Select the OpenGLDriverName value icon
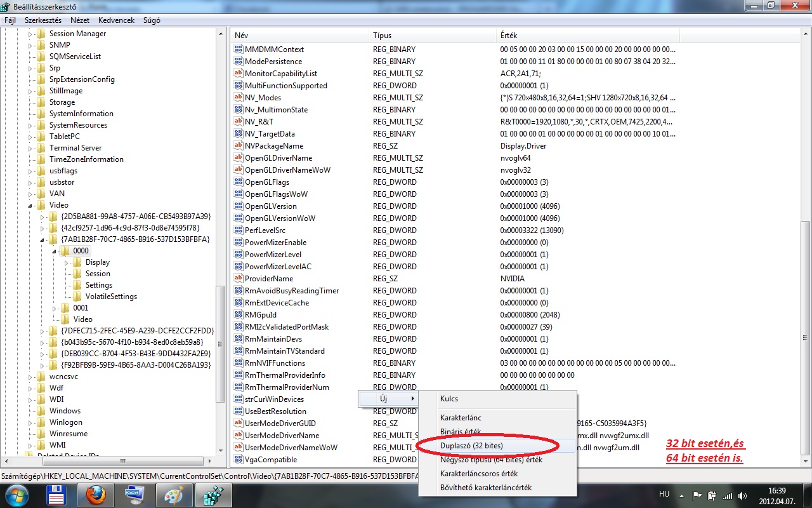Screen dimensions: 812x508 [x=239, y=158]
